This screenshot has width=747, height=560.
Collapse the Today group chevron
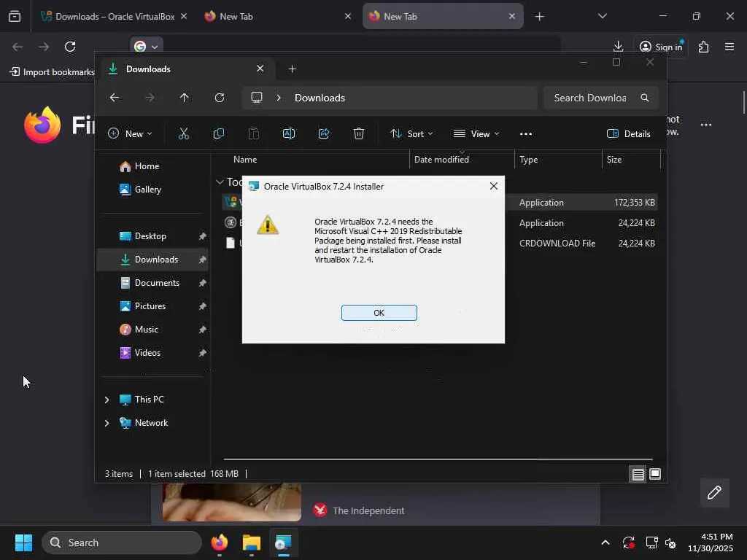(x=220, y=182)
